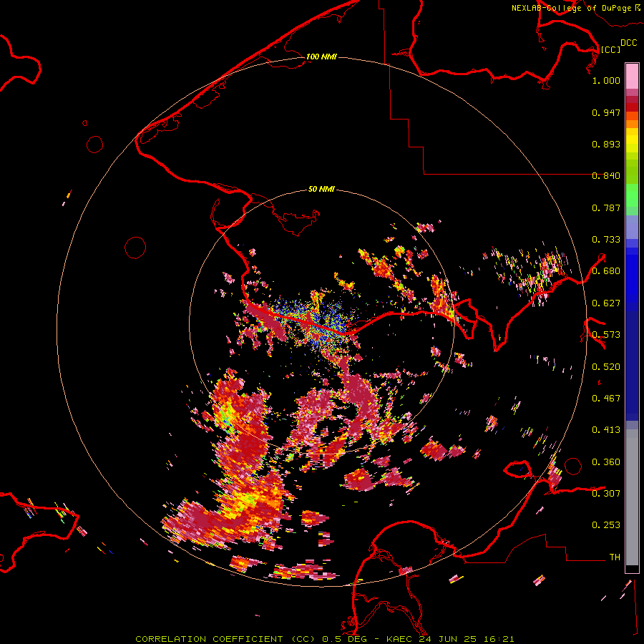Click the 0.520 legend value

[x=606, y=367]
